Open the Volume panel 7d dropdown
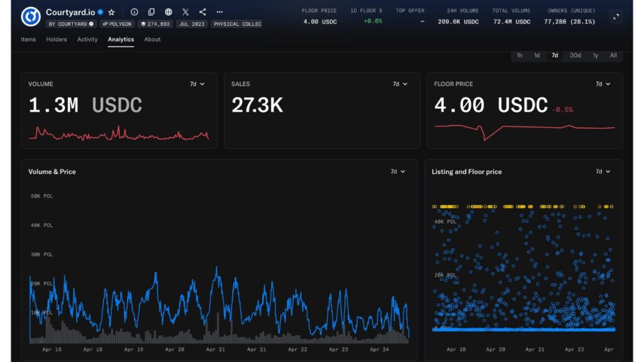 (x=198, y=83)
